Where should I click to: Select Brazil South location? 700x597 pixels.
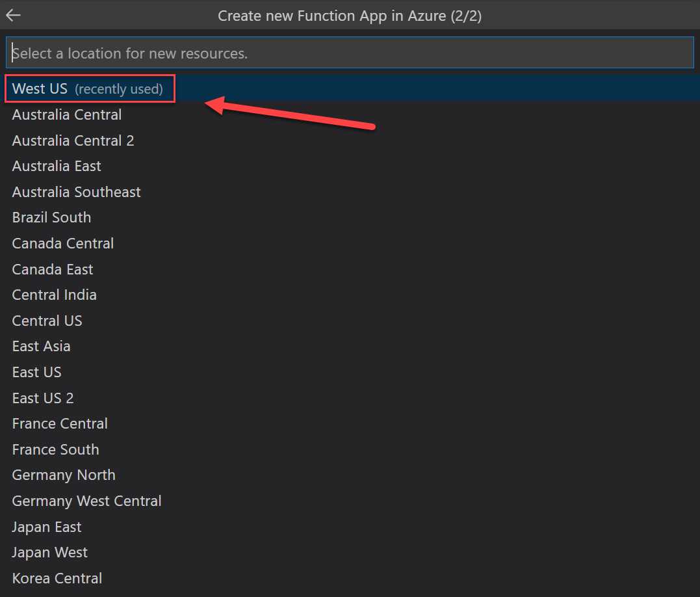click(x=51, y=217)
